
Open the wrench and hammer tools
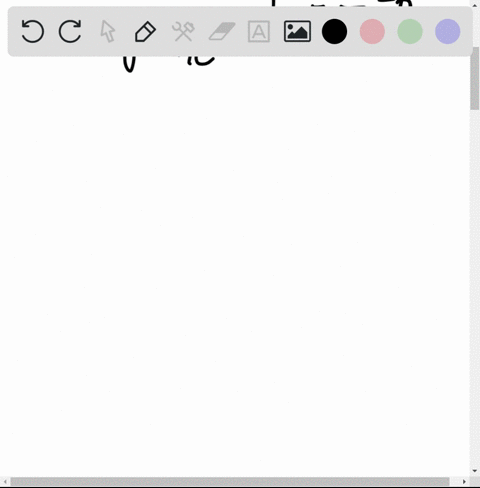tap(183, 31)
